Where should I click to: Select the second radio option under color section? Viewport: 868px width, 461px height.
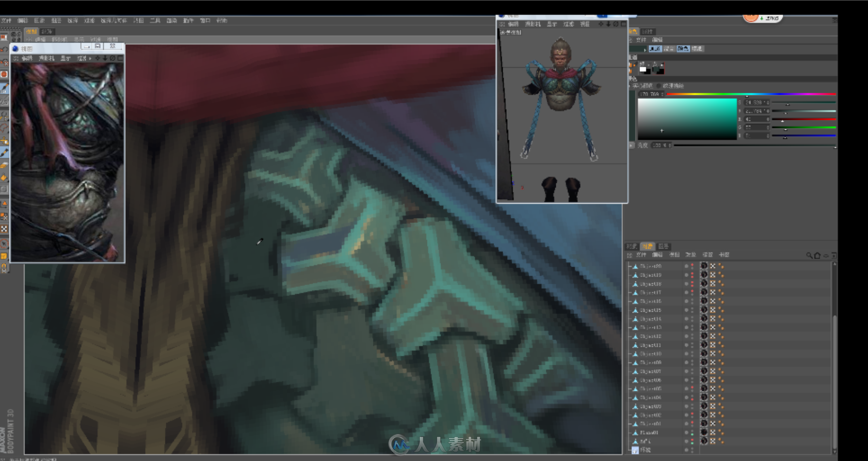tap(659, 86)
